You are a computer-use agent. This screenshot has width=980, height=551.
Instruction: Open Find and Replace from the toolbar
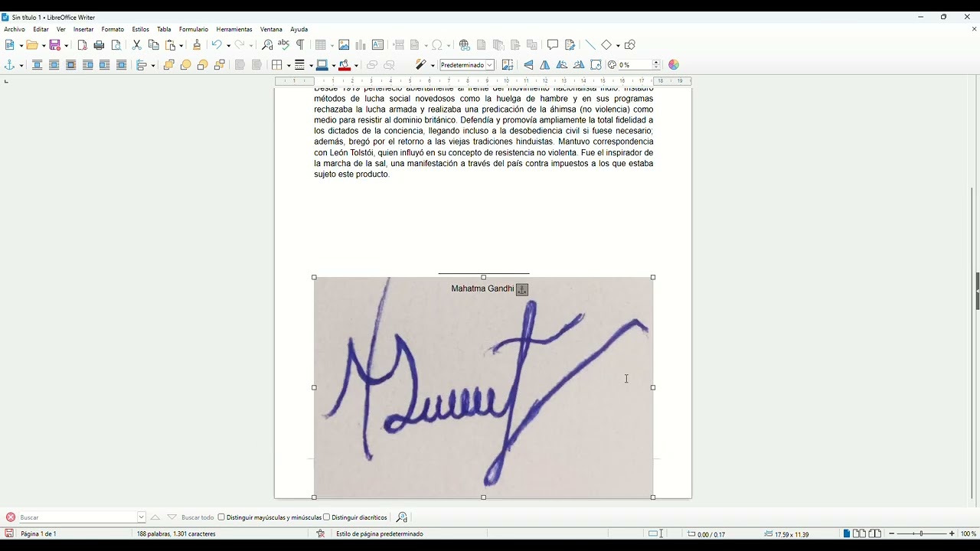click(x=267, y=45)
